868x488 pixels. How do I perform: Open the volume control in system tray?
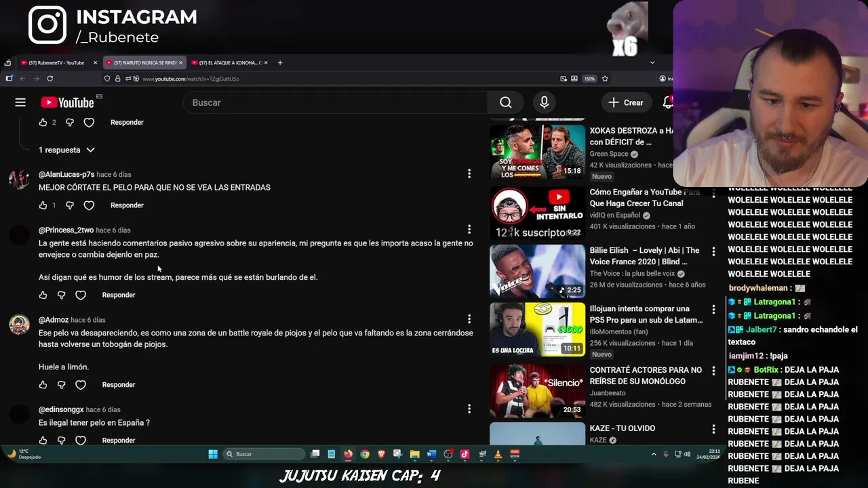(687, 454)
